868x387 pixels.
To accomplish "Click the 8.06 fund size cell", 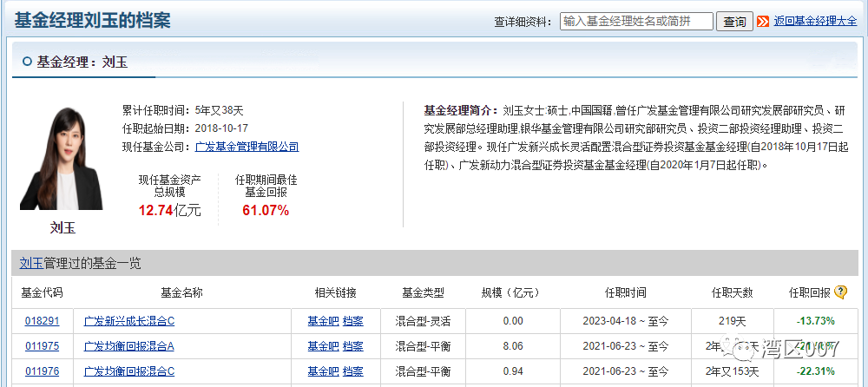I will 513,346.
